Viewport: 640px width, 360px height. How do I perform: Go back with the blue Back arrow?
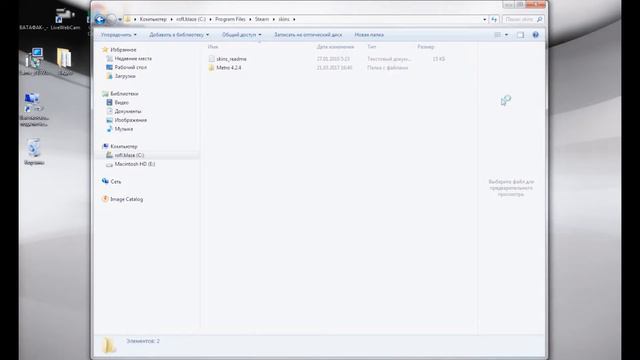[100, 19]
